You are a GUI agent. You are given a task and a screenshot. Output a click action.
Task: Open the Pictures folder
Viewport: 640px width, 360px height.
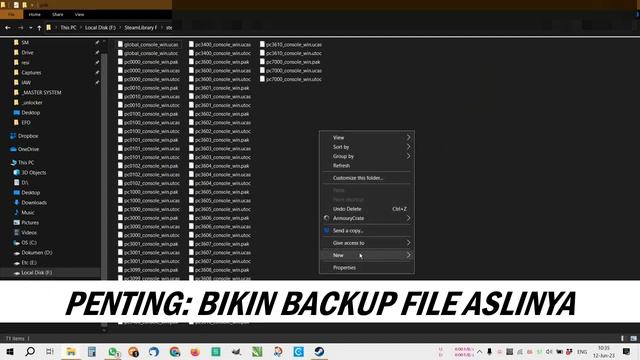[30, 222]
